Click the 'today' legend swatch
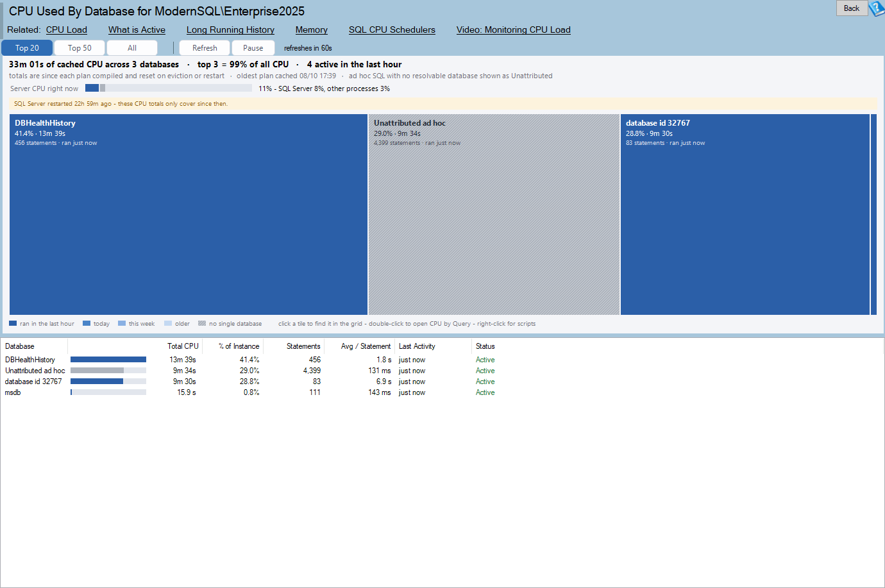Screen dimensions: 885x588 coord(87,324)
